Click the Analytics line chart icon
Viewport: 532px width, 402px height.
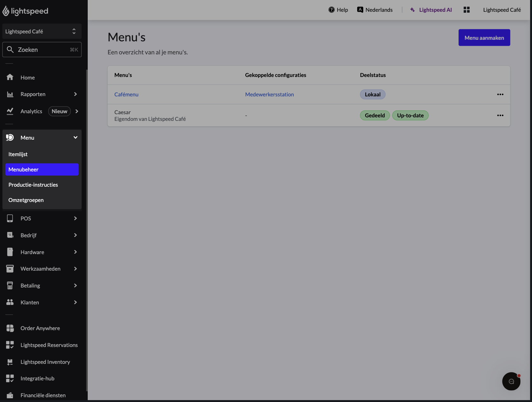coord(10,111)
